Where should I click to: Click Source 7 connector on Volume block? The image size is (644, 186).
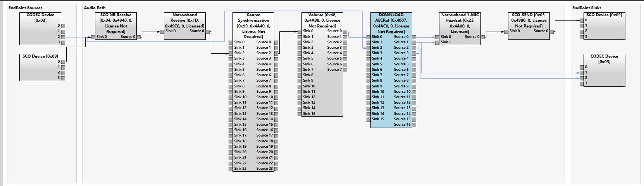pos(345,70)
